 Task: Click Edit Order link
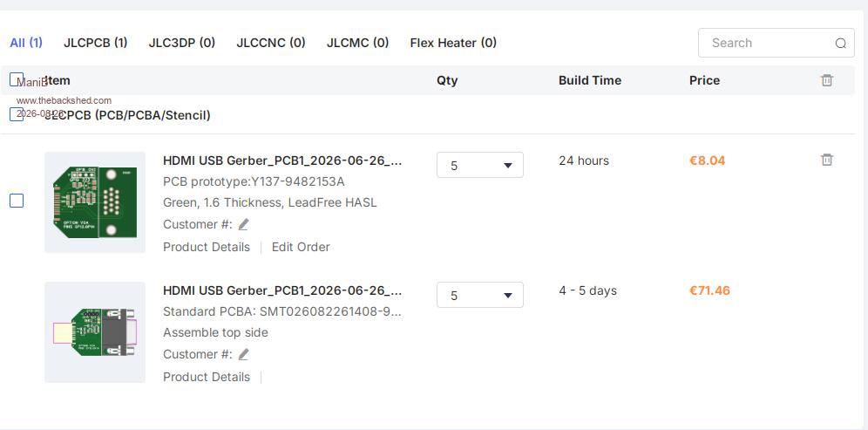coord(301,247)
